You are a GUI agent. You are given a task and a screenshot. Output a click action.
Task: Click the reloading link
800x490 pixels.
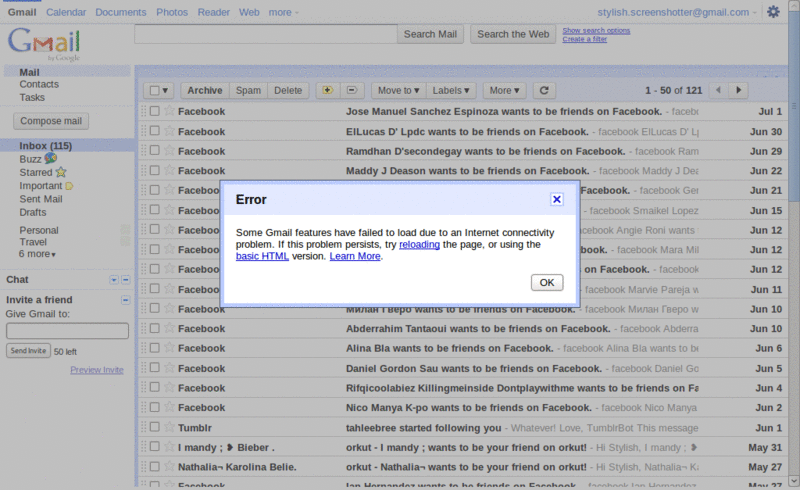[x=419, y=244]
